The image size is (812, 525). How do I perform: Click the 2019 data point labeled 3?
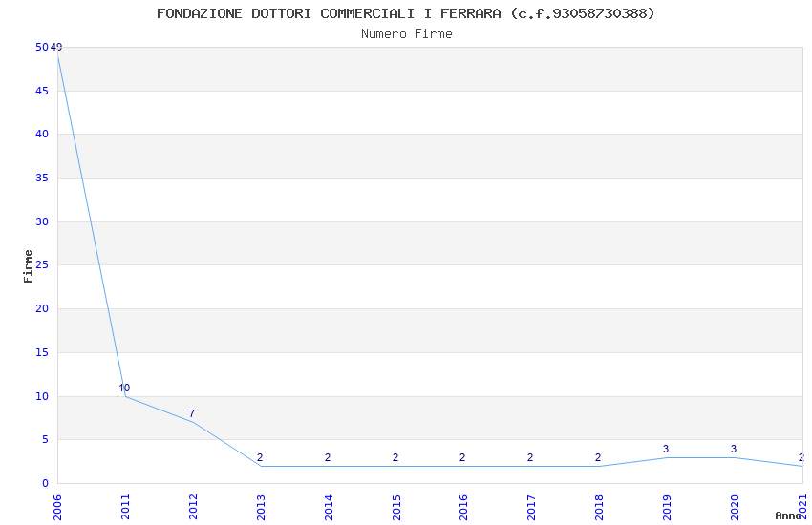point(667,457)
